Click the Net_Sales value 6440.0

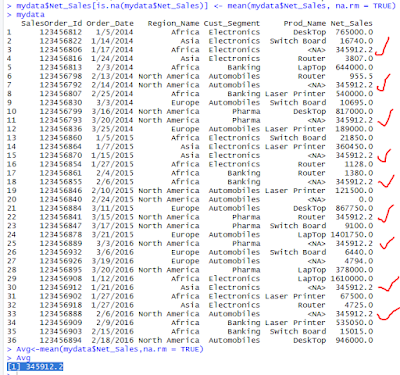[359, 252]
